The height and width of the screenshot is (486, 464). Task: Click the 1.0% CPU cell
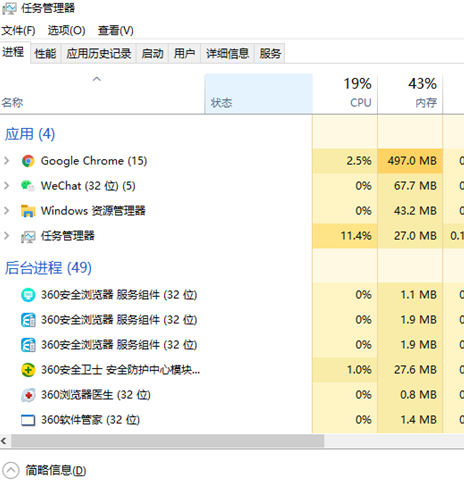pos(345,370)
